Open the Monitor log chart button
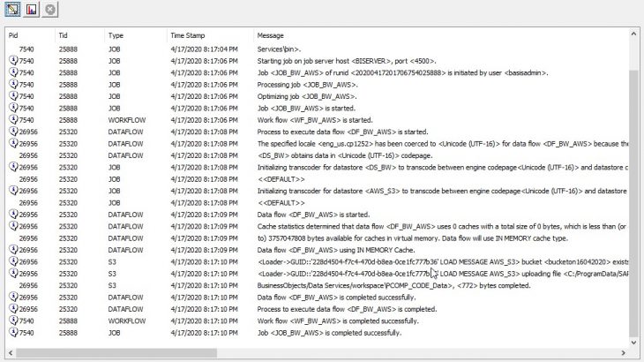Screen dimensions: 644x362 [x=31, y=10]
